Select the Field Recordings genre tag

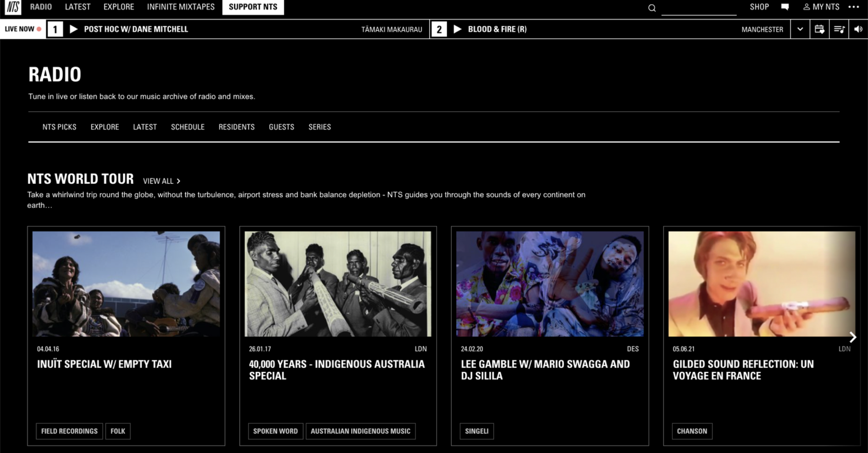[69, 431]
